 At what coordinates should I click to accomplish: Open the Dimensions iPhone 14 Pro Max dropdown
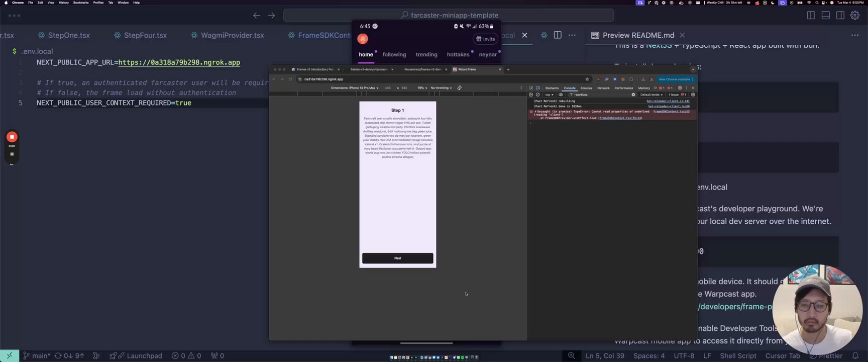355,88
